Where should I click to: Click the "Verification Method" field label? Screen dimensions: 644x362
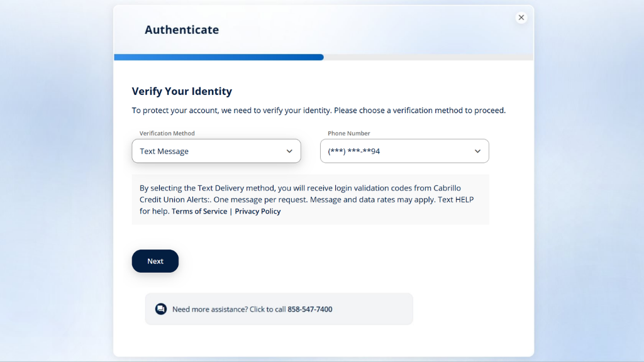(x=167, y=133)
